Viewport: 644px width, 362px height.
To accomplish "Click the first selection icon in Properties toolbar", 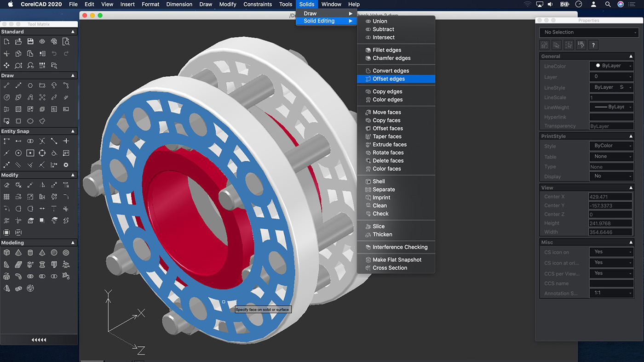I will pyautogui.click(x=545, y=45).
